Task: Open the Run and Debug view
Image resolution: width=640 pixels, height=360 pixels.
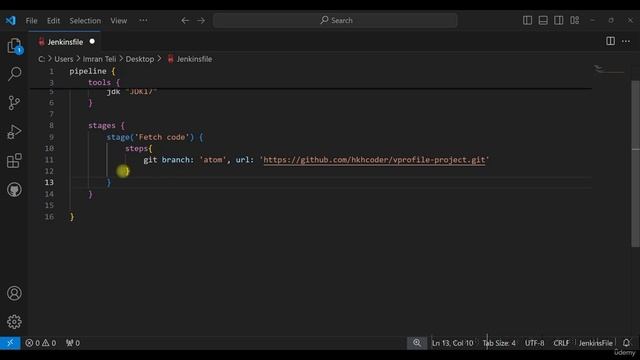Action: [14, 132]
